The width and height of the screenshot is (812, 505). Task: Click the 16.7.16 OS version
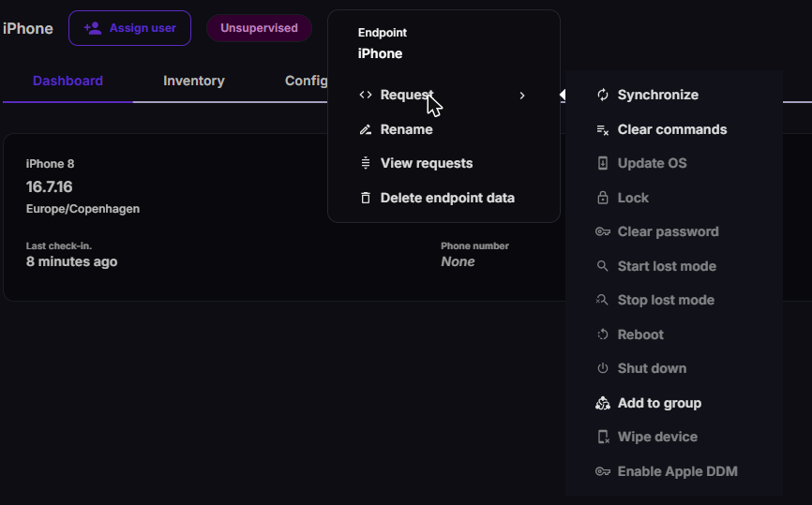pos(49,186)
